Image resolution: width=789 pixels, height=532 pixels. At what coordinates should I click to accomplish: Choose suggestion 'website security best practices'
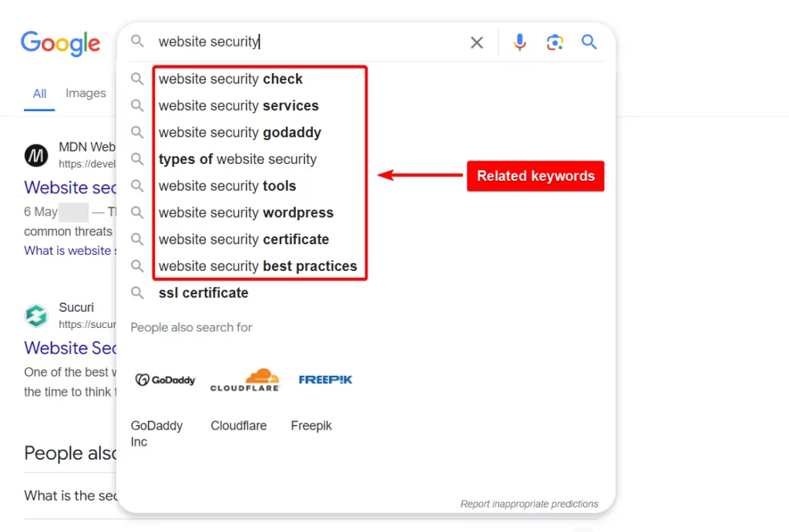click(257, 266)
